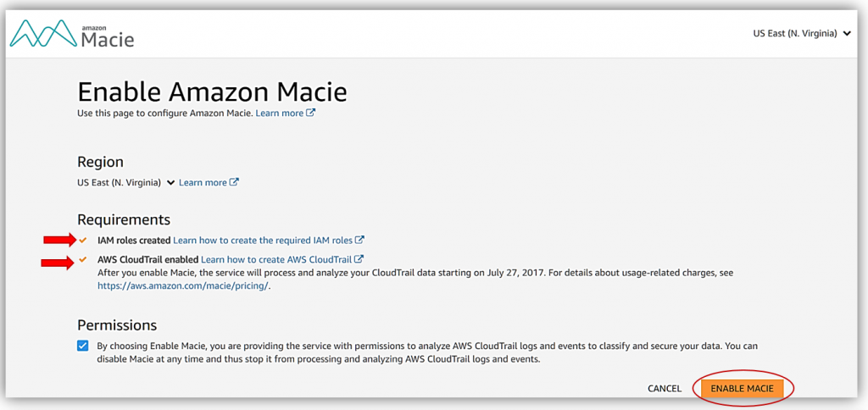
Task: Visit the aws.amazon.com/macie/pricing link
Action: [x=183, y=286]
